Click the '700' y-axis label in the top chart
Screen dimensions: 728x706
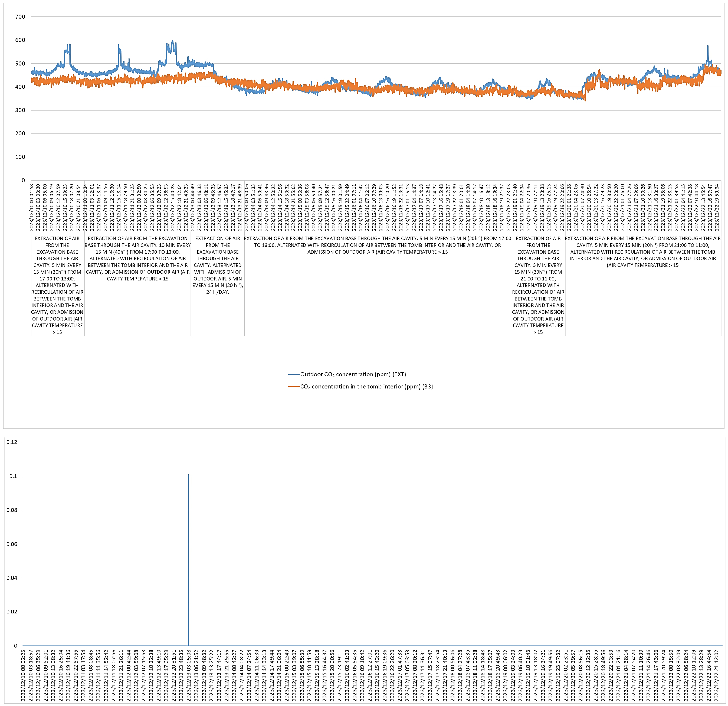20,17
